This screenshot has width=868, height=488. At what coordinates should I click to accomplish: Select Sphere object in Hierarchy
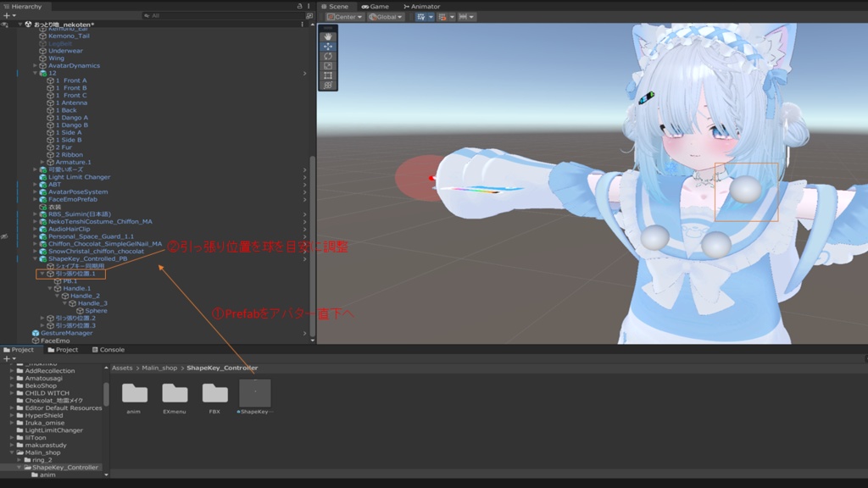pyautogui.click(x=96, y=311)
